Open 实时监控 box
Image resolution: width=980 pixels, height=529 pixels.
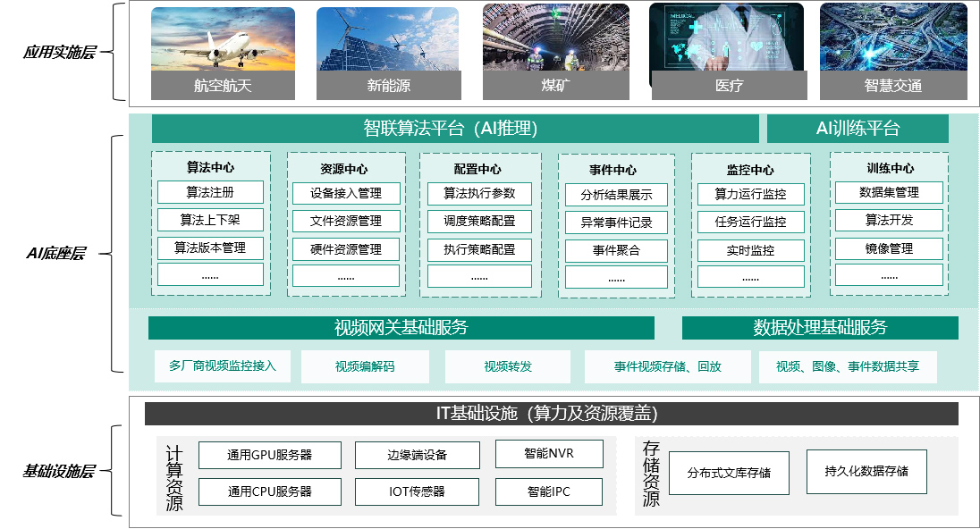[750, 250]
